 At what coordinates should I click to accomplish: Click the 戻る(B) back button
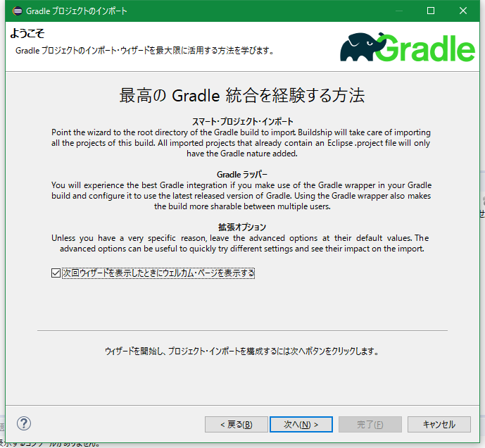237,425
